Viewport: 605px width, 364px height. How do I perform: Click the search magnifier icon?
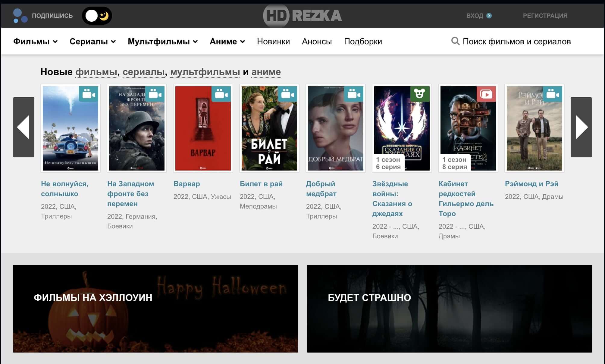pyautogui.click(x=455, y=41)
